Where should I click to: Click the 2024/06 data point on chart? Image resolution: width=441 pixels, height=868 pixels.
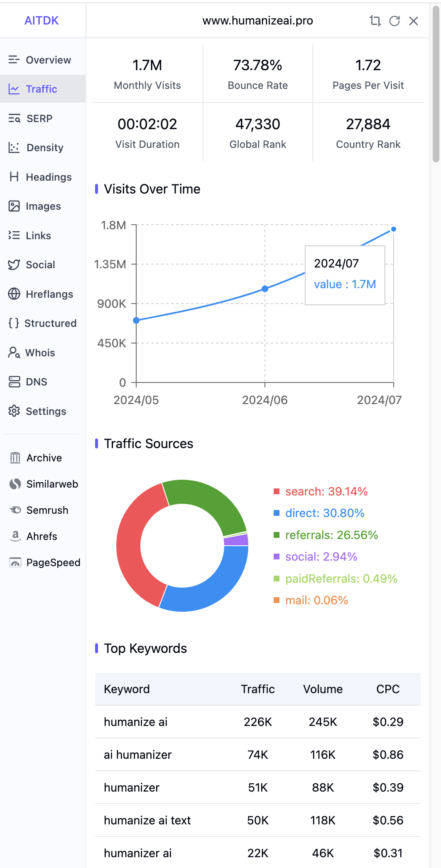(265, 289)
